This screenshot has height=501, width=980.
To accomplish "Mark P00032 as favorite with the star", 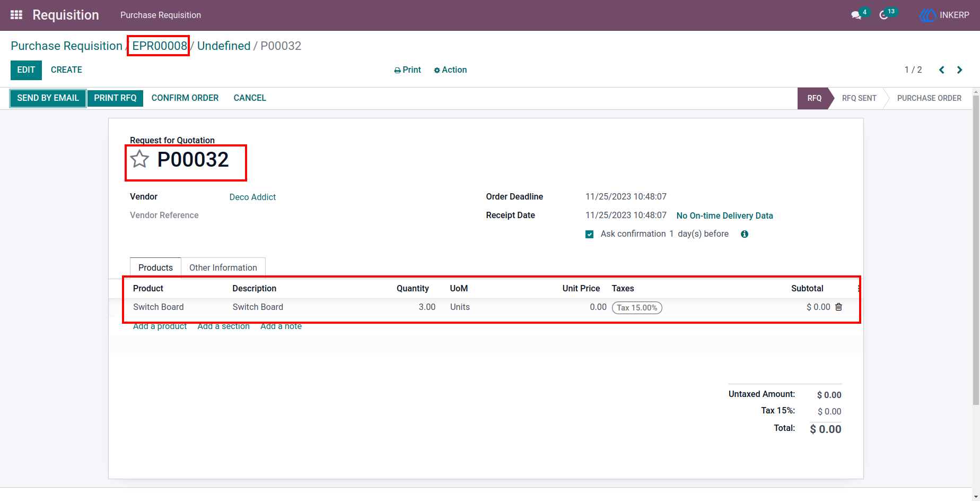I will tap(139, 159).
